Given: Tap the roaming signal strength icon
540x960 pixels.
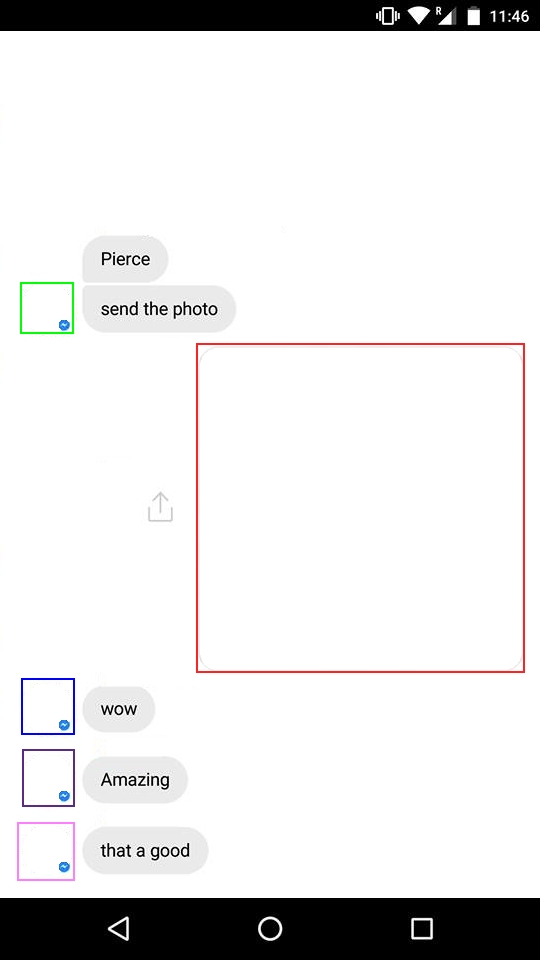Looking at the screenshot, I should 446,16.
